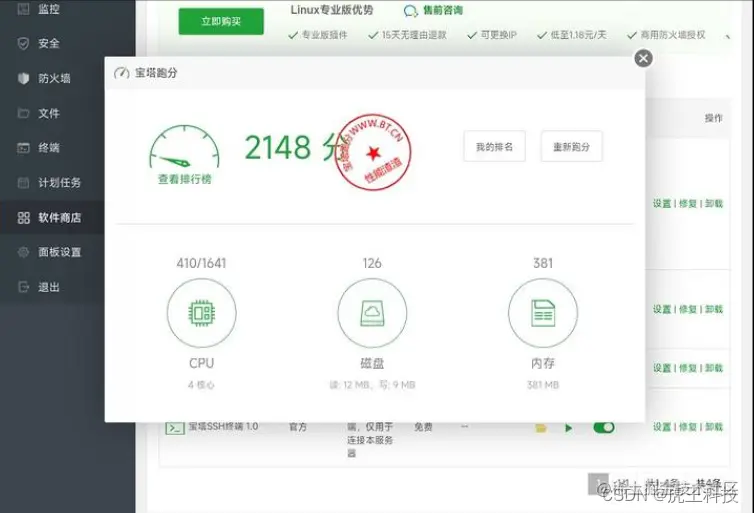Click the 宝塔SSH终端 terminal app icon
754x513 pixels.
(175, 427)
